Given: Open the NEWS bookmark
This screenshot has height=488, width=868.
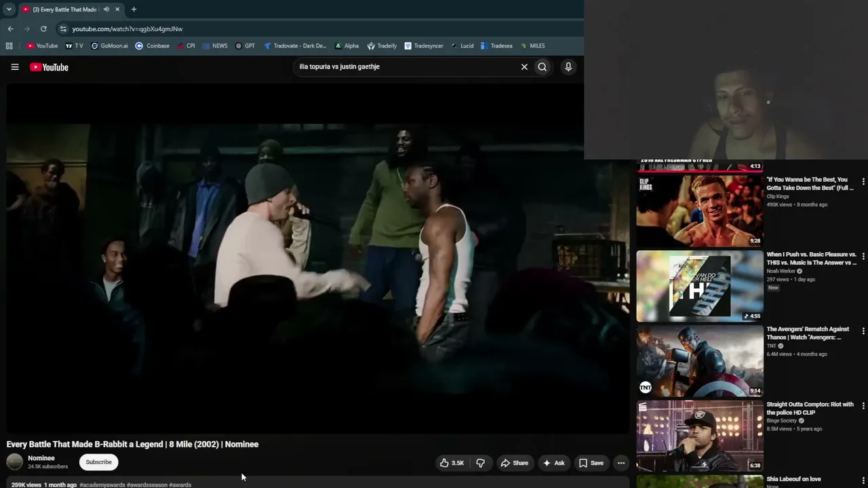Looking at the screenshot, I should [215, 46].
